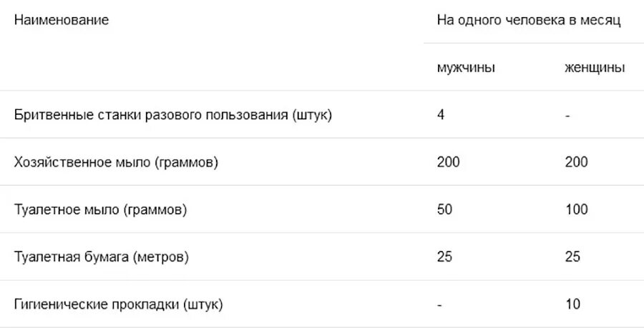The height and width of the screenshot is (328, 644).
Task: Click the women's 200 value for laundry soap
Action: pos(576,162)
